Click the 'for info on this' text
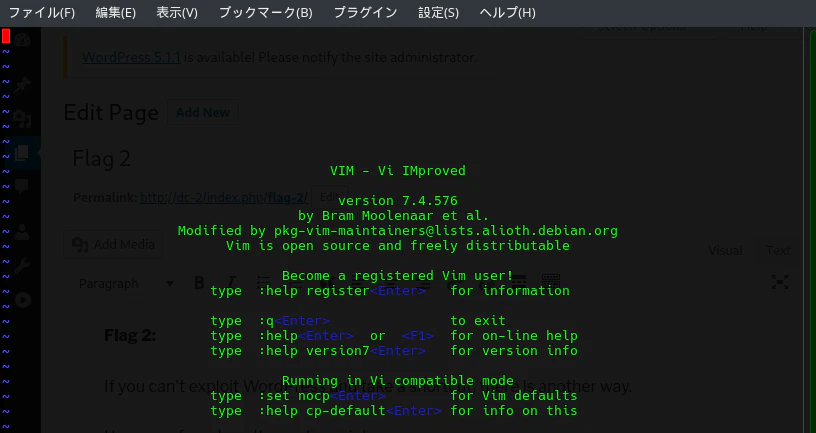This screenshot has width=816, height=433. pos(514,411)
